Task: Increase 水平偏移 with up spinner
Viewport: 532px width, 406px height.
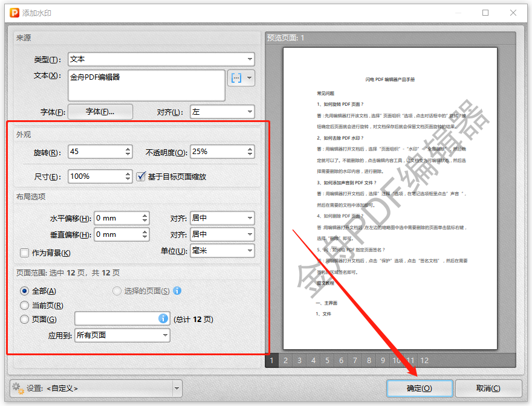Action: [x=145, y=215]
